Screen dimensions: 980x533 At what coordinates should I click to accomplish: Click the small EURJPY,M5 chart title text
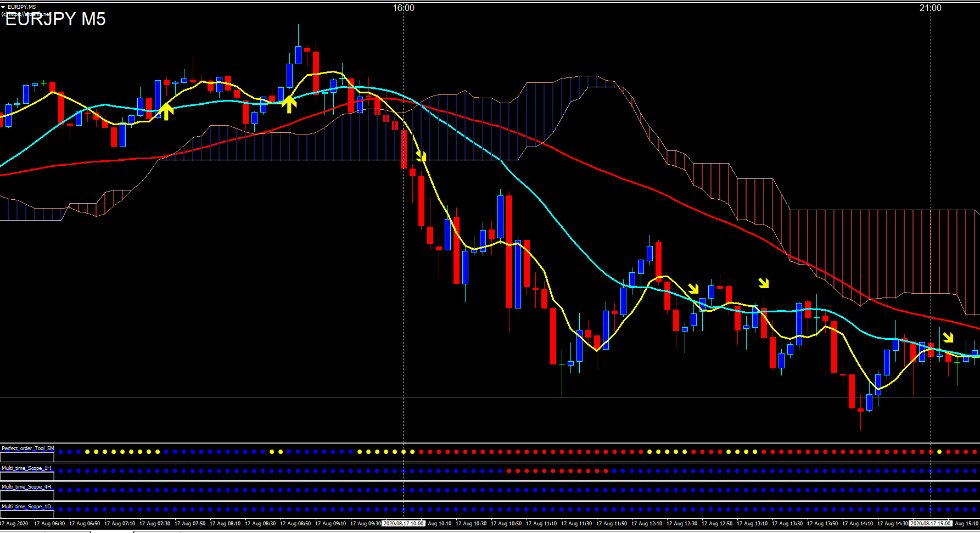(x=21, y=7)
